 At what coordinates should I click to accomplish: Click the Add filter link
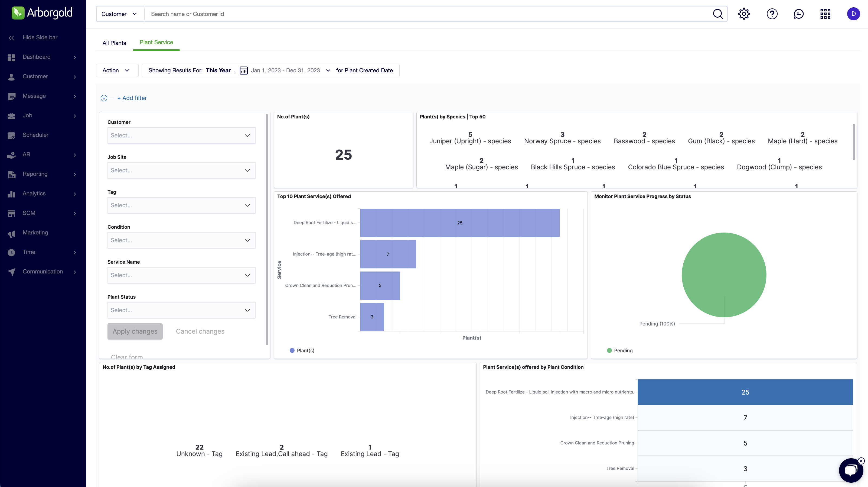(132, 98)
